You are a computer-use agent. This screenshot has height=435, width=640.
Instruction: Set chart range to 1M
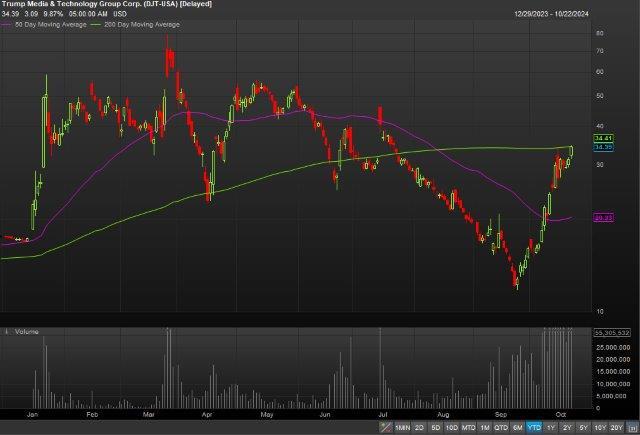coord(485,427)
